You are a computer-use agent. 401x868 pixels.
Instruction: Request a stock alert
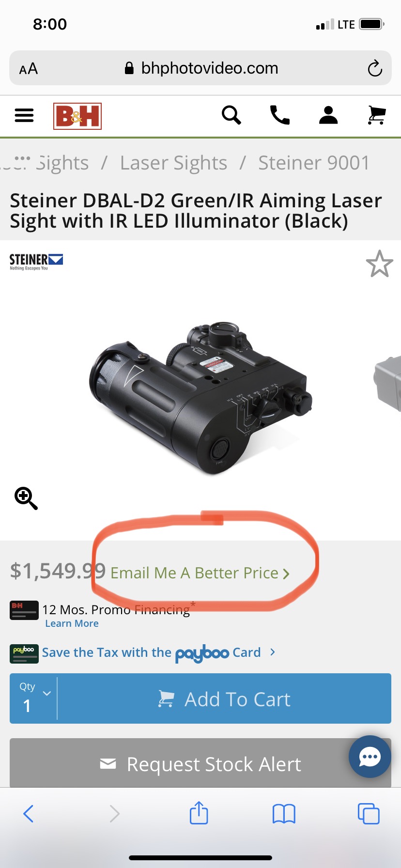pos(200,764)
